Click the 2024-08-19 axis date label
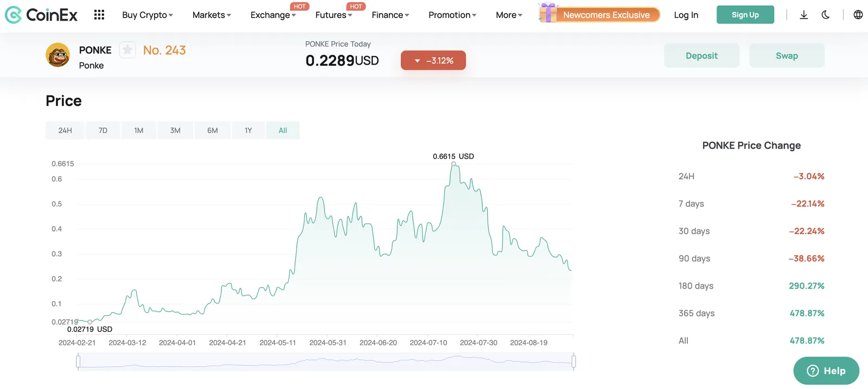This screenshot has width=868, height=389. click(x=528, y=343)
